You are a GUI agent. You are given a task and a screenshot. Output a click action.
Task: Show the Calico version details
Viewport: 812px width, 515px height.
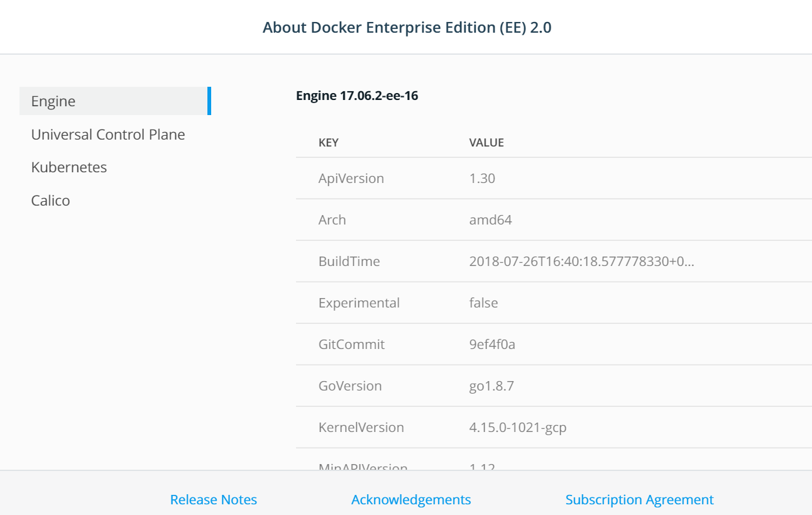[50, 201]
